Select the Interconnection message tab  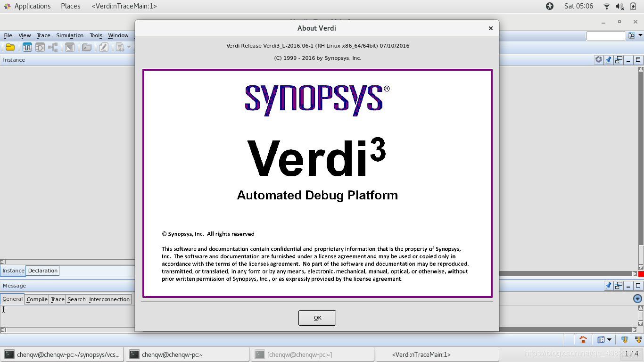point(109,299)
